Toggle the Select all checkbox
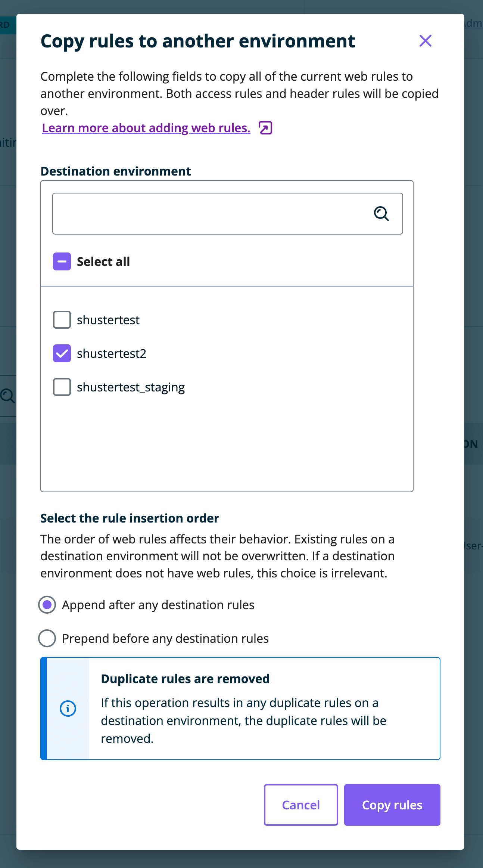The image size is (483, 868). click(62, 261)
